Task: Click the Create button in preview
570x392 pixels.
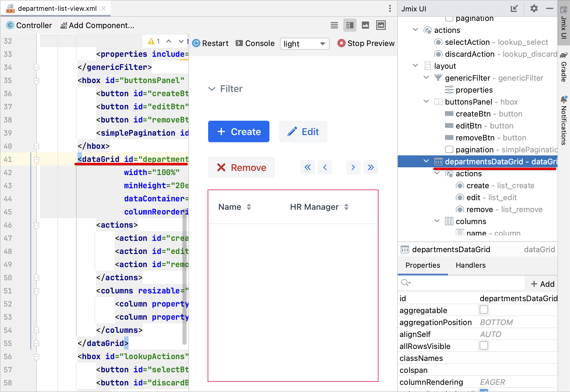Action: pos(238,131)
